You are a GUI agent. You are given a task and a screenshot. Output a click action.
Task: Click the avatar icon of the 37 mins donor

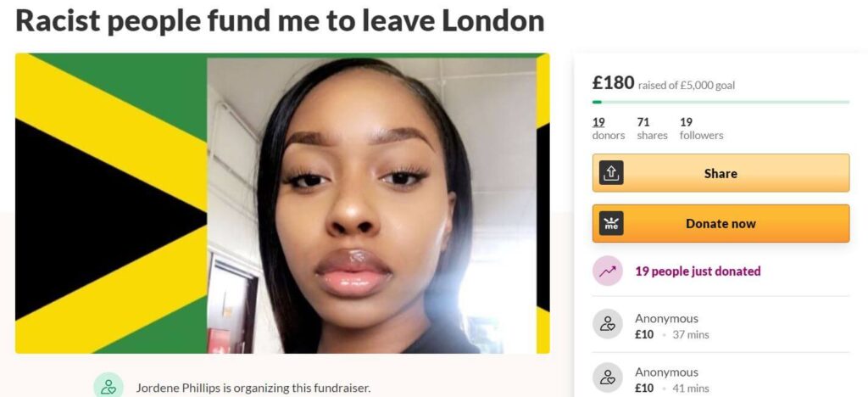click(x=607, y=324)
